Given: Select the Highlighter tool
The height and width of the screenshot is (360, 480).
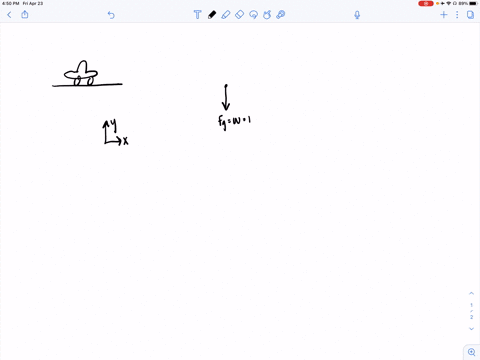Looking at the screenshot, I should coord(226,15).
